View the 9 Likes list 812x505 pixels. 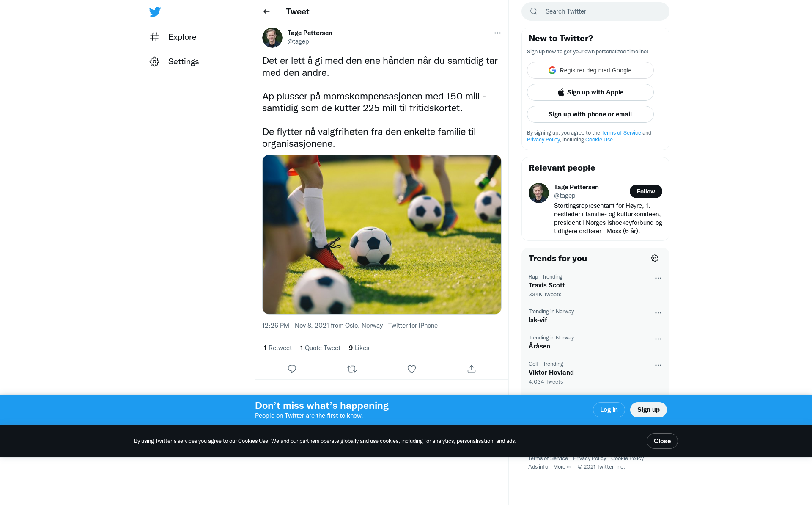pos(359,348)
